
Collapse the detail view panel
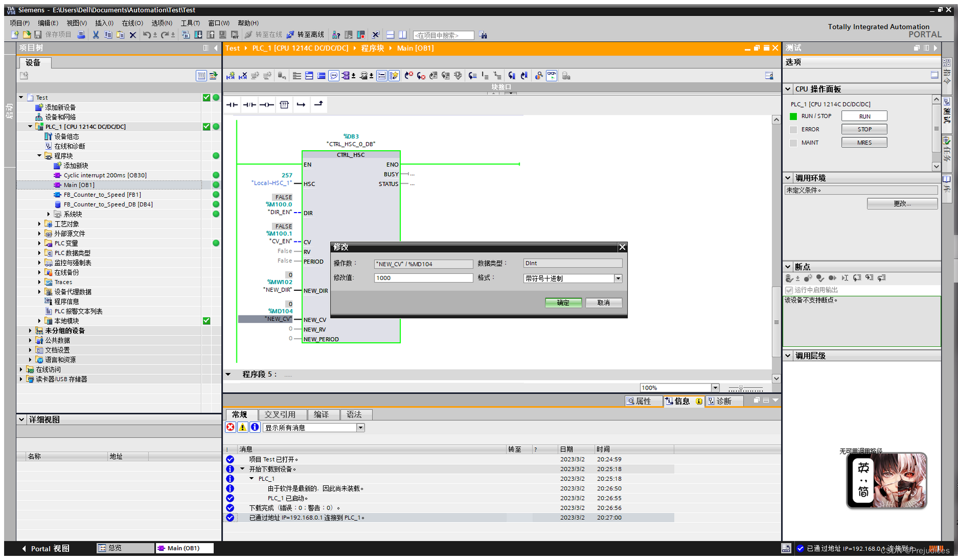click(x=22, y=420)
